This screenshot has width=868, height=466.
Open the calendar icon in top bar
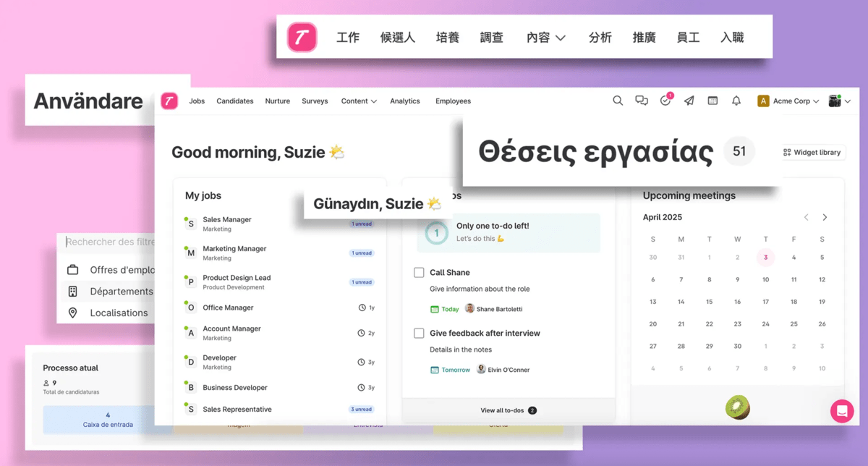coord(712,101)
